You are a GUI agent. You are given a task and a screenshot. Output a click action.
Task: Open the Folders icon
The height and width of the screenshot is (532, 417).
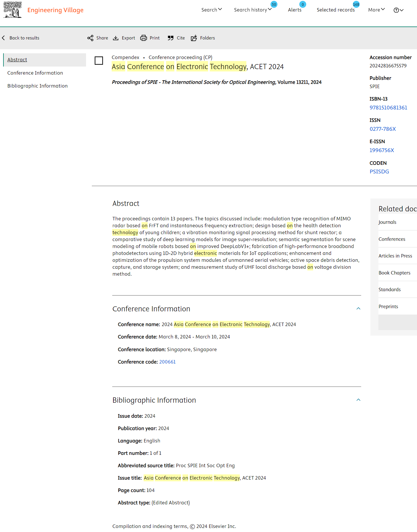pyautogui.click(x=194, y=38)
